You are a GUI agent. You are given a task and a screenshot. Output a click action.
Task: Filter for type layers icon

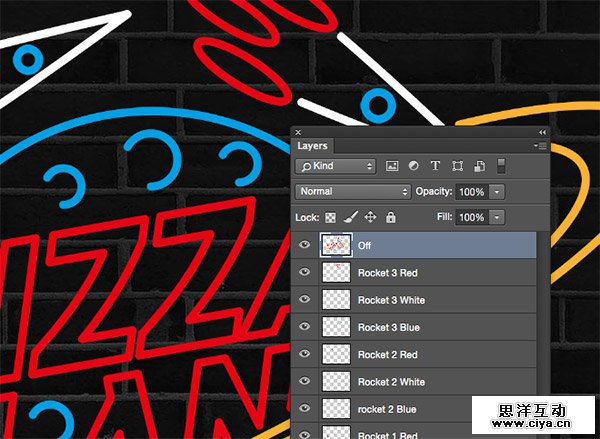pos(435,166)
